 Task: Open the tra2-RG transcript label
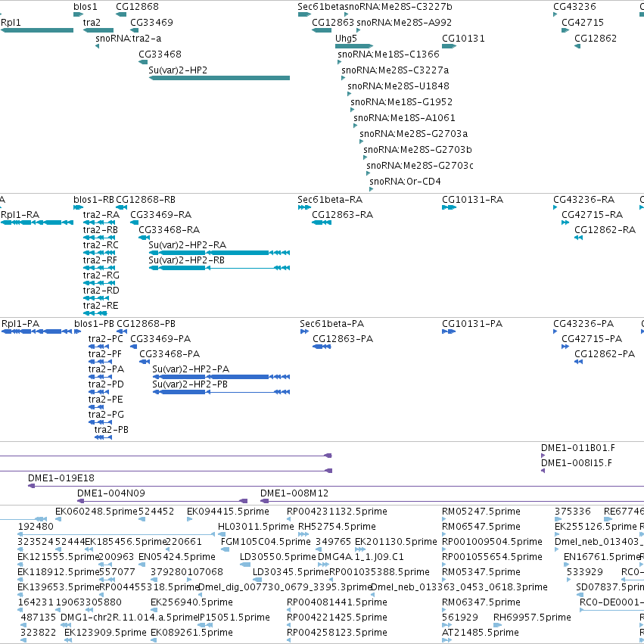101,275
